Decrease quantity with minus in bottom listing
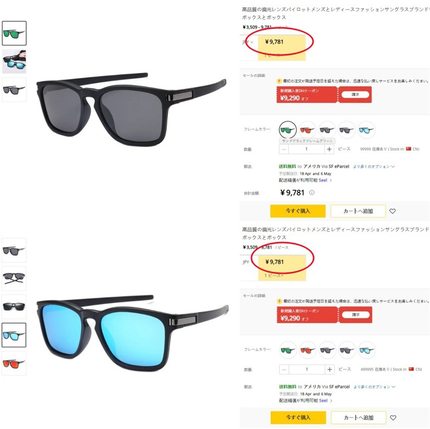The image size is (430, 429). 284,369
